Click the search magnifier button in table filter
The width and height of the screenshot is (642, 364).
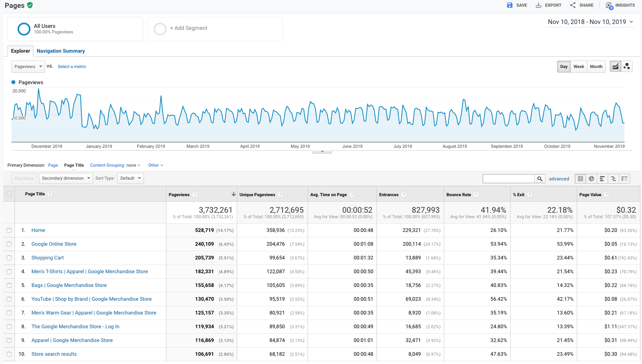pyautogui.click(x=540, y=179)
